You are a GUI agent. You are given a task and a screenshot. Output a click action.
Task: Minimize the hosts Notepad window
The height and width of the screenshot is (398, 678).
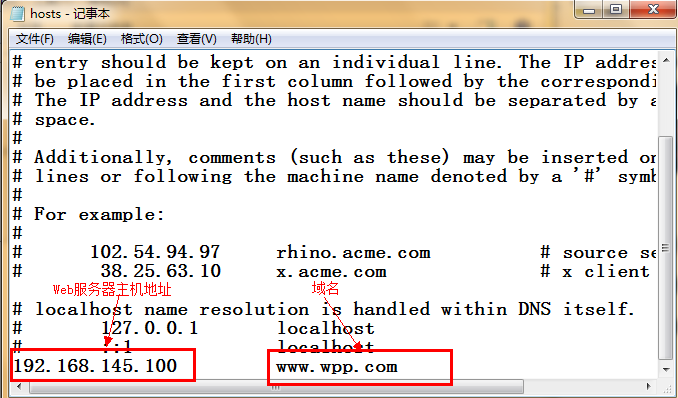click(589, 10)
